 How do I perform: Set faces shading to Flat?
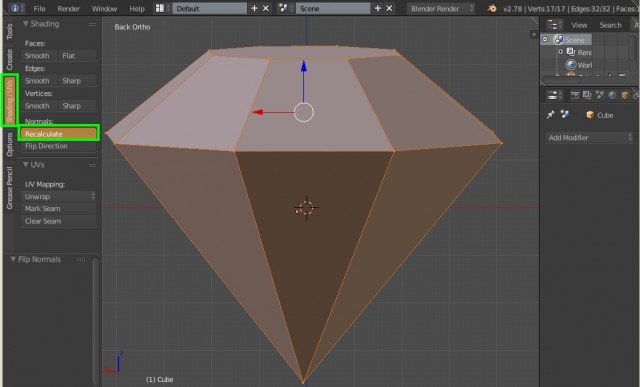(77, 56)
